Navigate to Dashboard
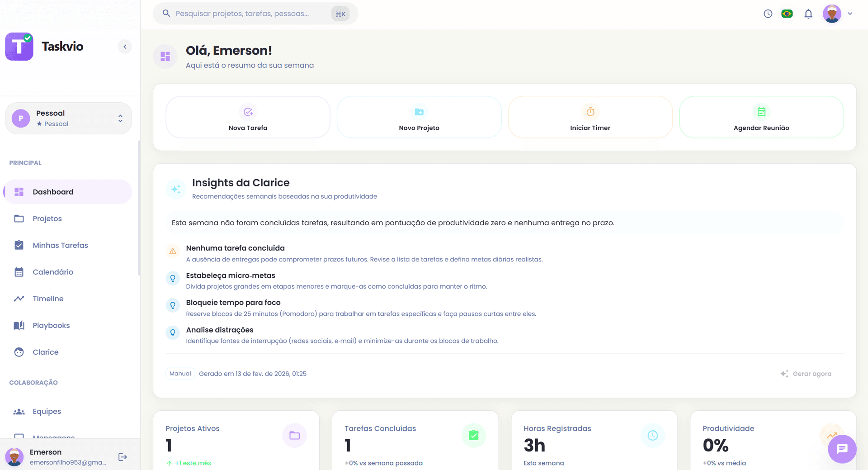Screen dimensions: 868x470 click(x=53, y=192)
